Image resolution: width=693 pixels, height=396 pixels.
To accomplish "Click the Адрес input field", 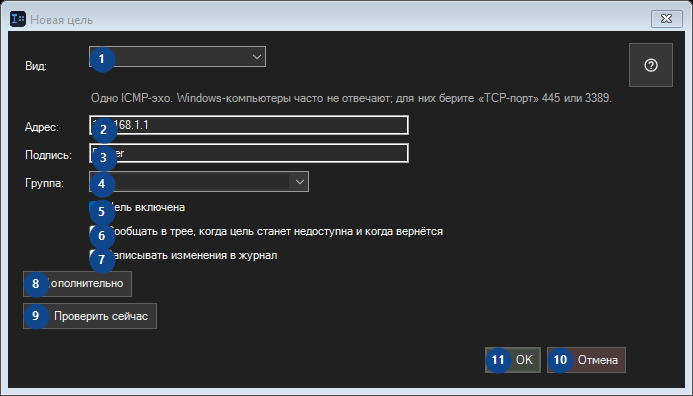I will point(249,125).
